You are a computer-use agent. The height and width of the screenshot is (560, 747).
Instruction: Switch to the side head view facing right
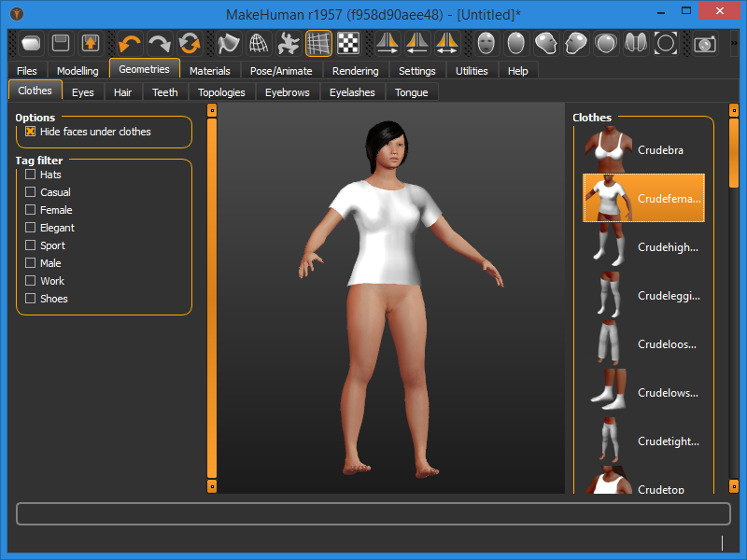click(546, 43)
